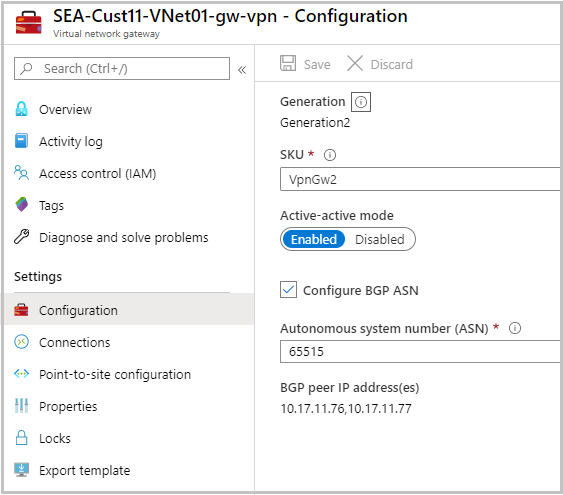Uncheck the Configure BGP ASN checkbox
Image resolution: width=563 pixels, height=495 pixels.
[288, 290]
